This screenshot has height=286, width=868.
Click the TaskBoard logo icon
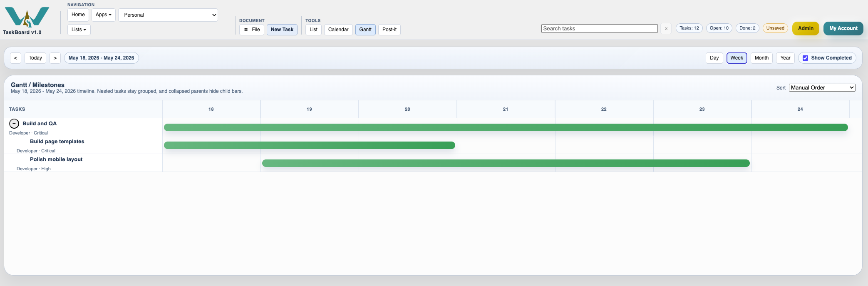(27, 17)
